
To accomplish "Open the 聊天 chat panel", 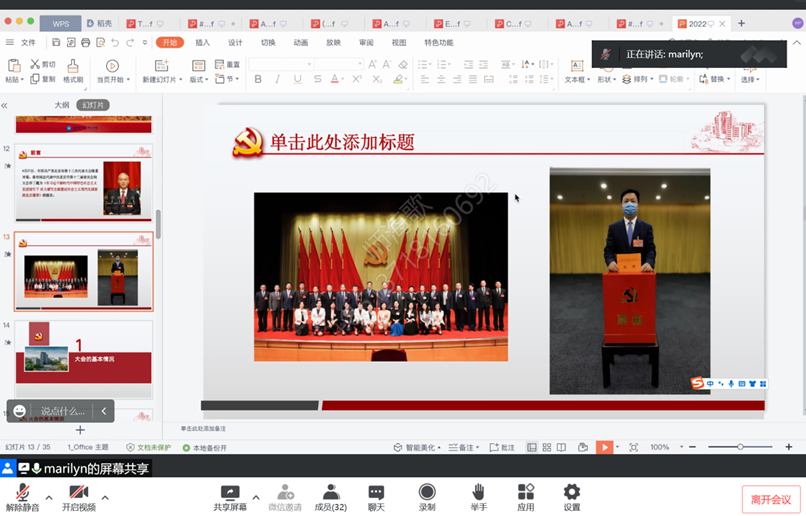I will (x=376, y=492).
